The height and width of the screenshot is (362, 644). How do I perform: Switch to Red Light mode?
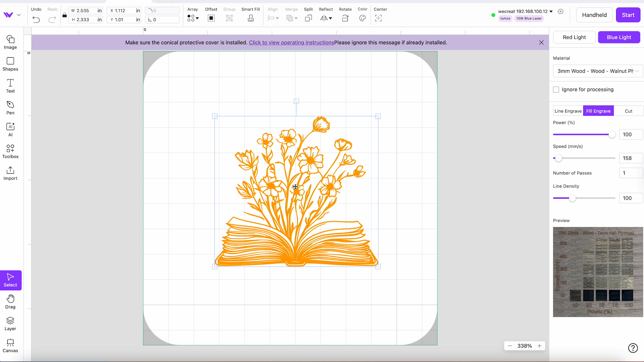click(574, 37)
